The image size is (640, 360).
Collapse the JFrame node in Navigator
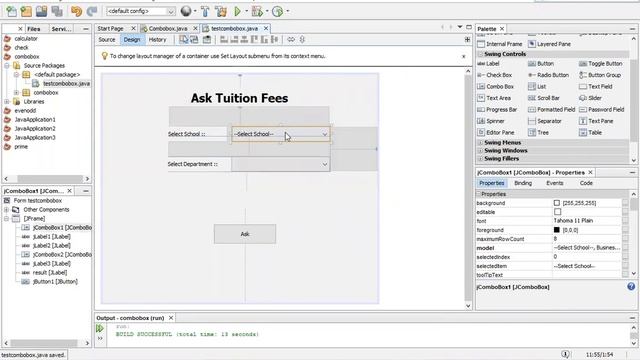(7, 219)
